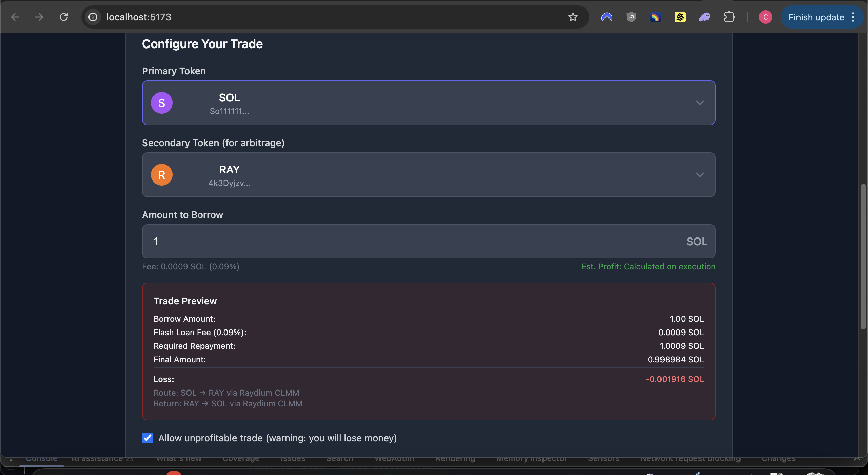This screenshot has height=475, width=868.
Task: Click the Fee: 0.0009 SOL text
Action: pyautogui.click(x=191, y=266)
